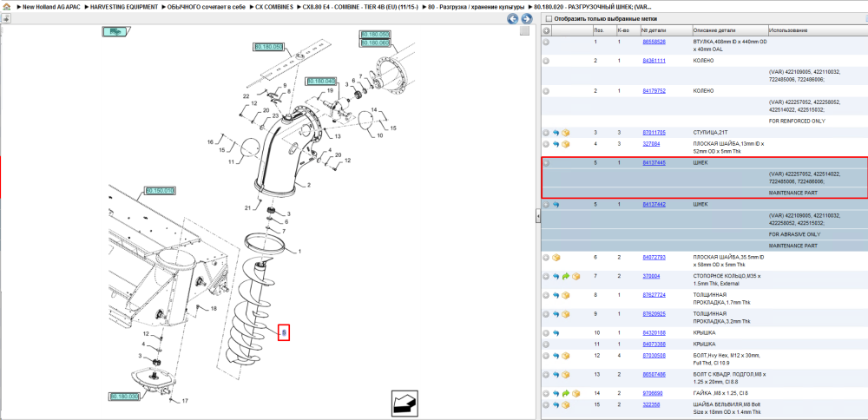Open part number link 87620925
The height and width of the screenshot is (420, 868).
coord(654,314)
